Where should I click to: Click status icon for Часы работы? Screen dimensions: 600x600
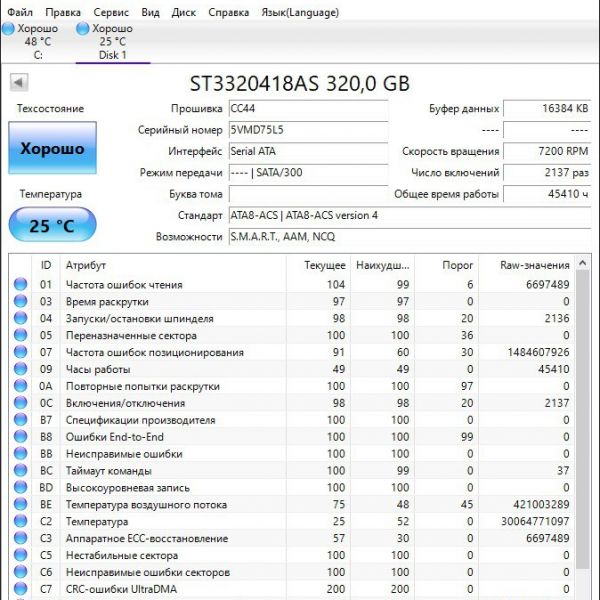click(x=21, y=369)
